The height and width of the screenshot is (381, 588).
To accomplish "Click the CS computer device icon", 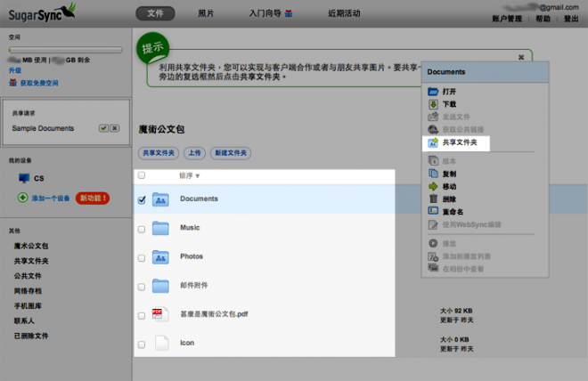I will (x=24, y=178).
